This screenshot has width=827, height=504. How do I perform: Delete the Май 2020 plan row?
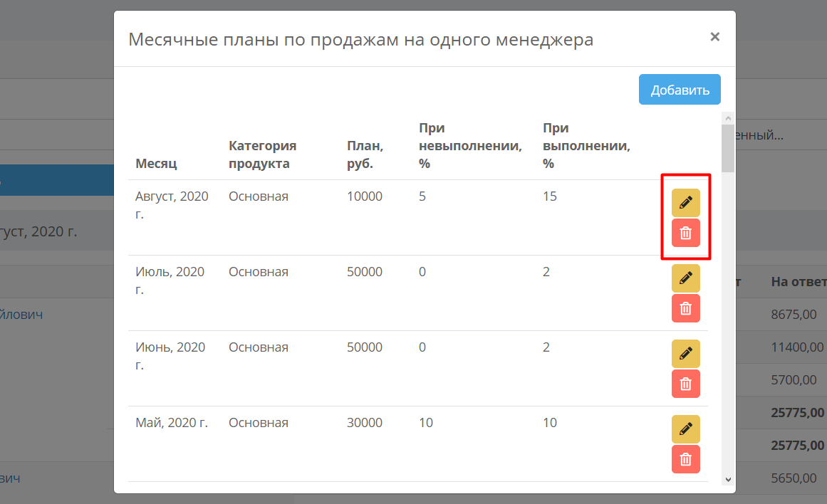[686, 459]
